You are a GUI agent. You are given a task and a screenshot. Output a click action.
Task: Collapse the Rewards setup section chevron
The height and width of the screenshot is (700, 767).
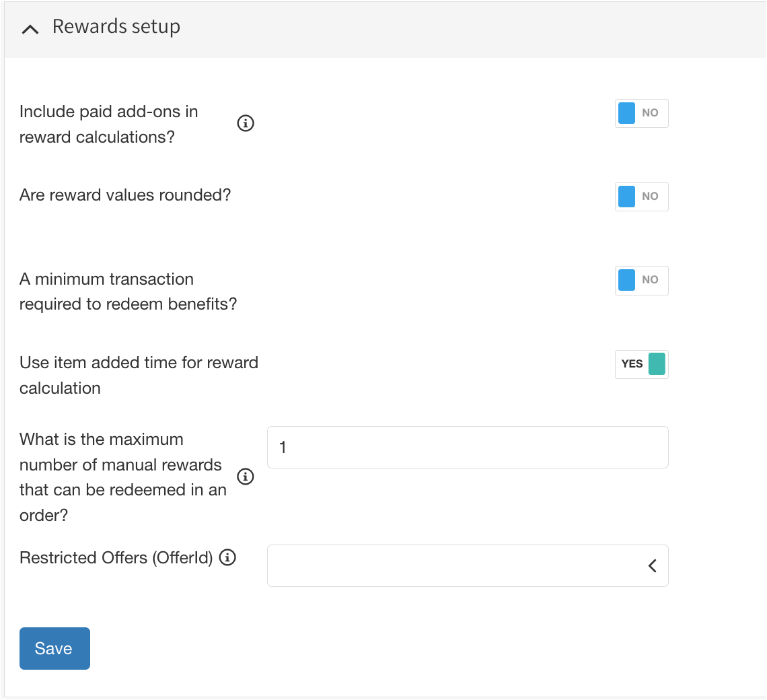pyautogui.click(x=30, y=29)
